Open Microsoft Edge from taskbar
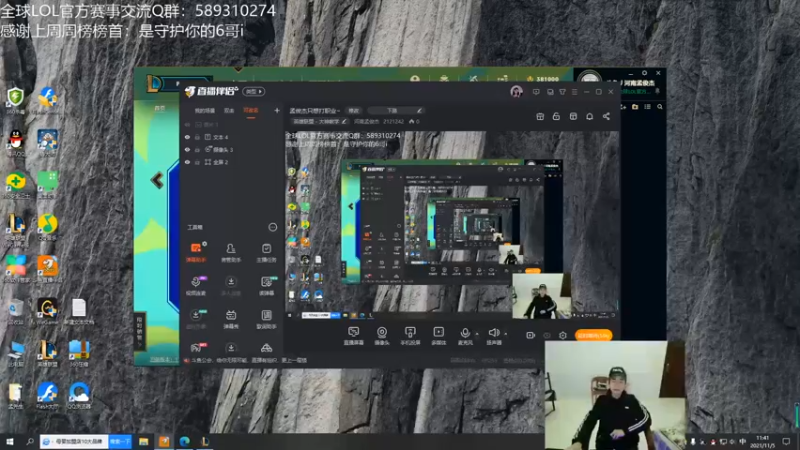 [184, 441]
